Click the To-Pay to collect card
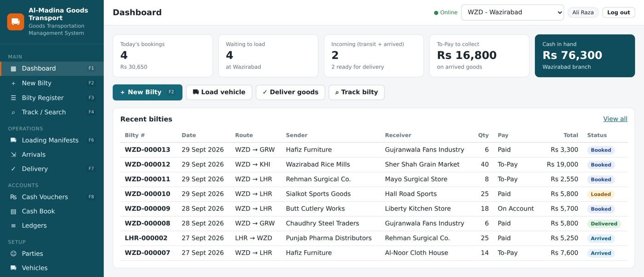 tap(479, 56)
